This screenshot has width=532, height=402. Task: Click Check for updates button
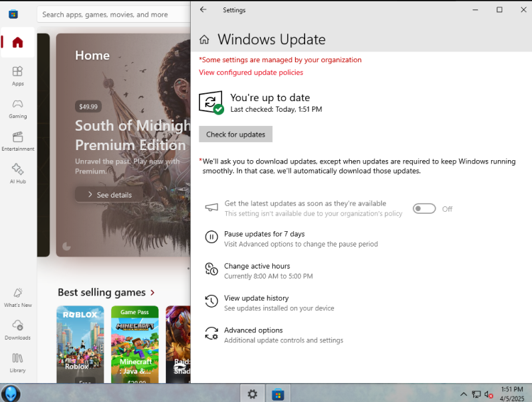236,134
